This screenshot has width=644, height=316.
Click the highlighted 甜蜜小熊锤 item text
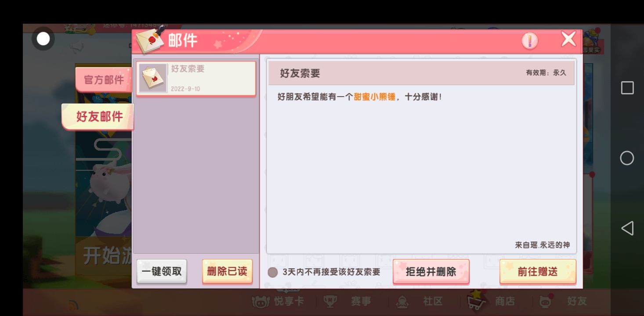[x=375, y=97]
